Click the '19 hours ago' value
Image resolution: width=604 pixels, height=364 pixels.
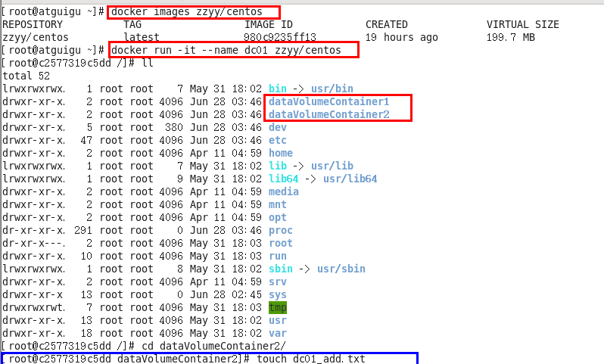402,37
